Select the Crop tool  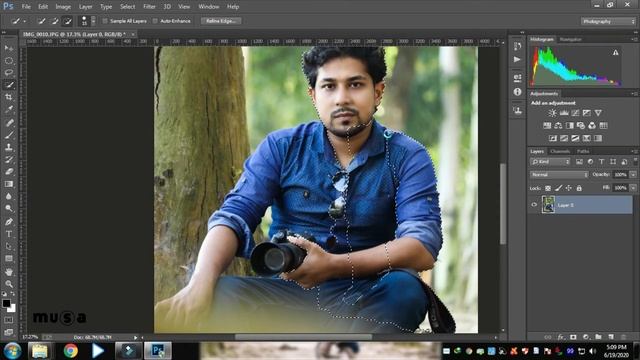[9, 98]
